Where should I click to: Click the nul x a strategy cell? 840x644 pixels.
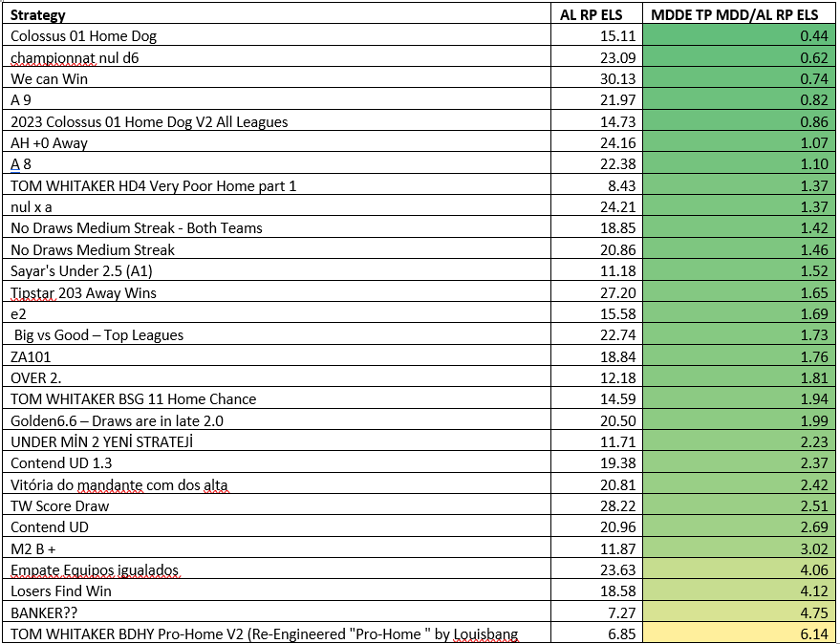point(276,206)
